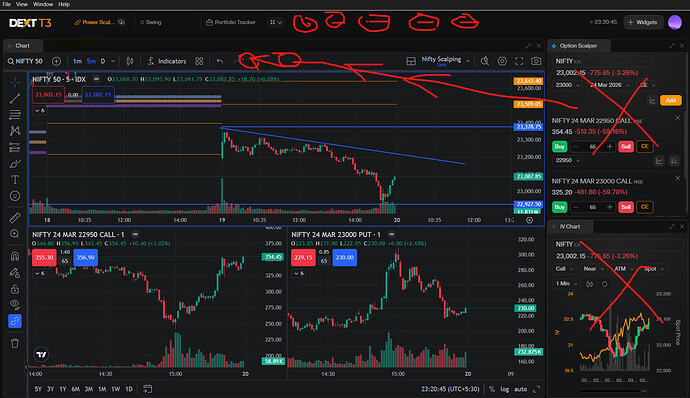This screenshot has height=398, width=690.
Task: Toggle log scale on the chart
Action: point(505,389)
